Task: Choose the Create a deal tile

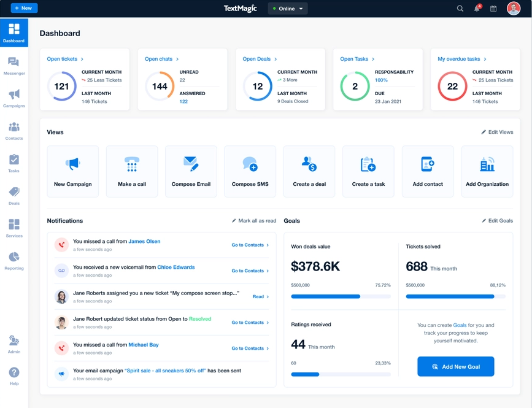Action: coord(309,171)
